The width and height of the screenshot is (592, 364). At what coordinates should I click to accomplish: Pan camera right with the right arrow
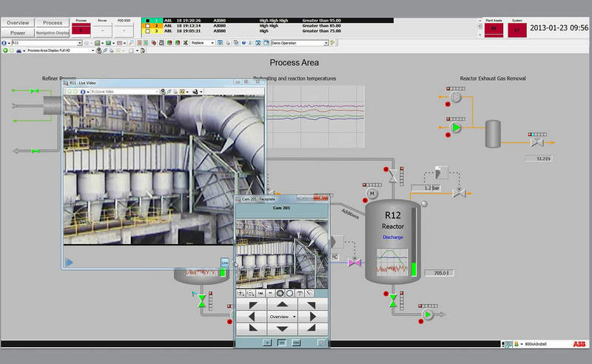coord(312,317)
